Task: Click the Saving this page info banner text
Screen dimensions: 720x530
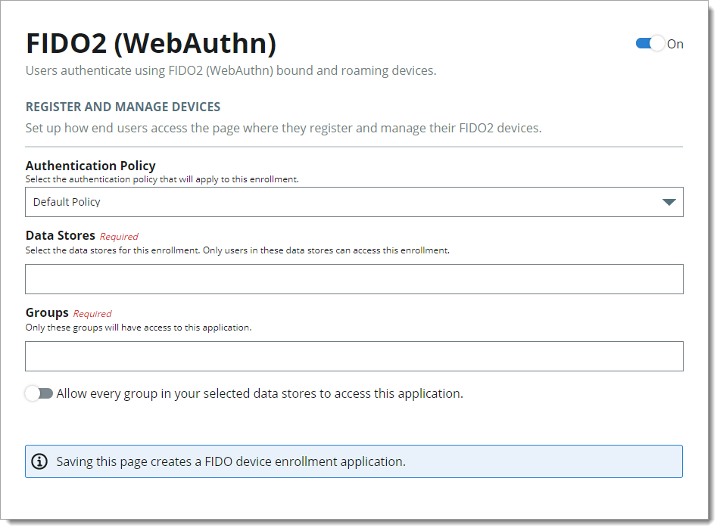Action: pyautogui.click(x=231, y=462)
